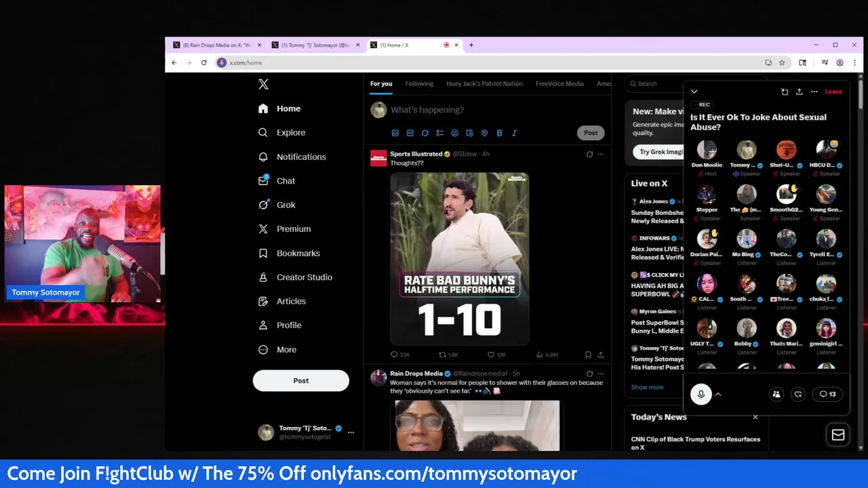
Task: Click the Space pop-out icon next to share
Action: pos(785,91)
